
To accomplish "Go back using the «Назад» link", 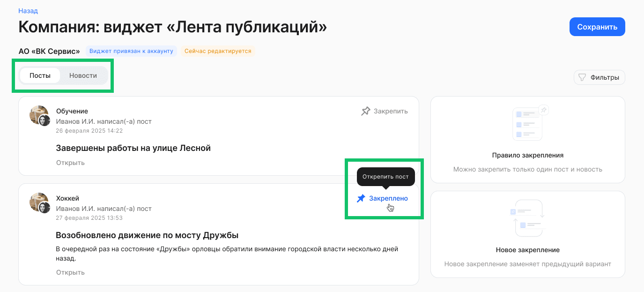I will tap(28, 10).
